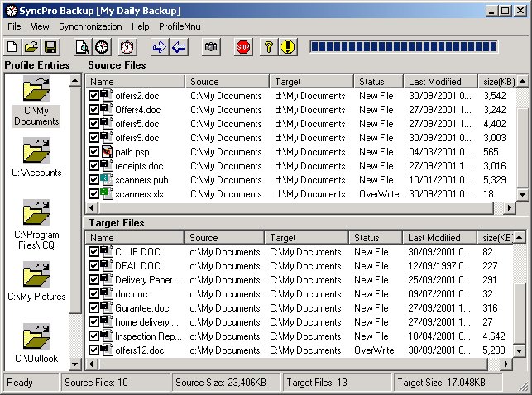This screenshot has height=395, width=532.
Task: Uncheck the offers12.doc checkbox
Action: coord(93,350)
